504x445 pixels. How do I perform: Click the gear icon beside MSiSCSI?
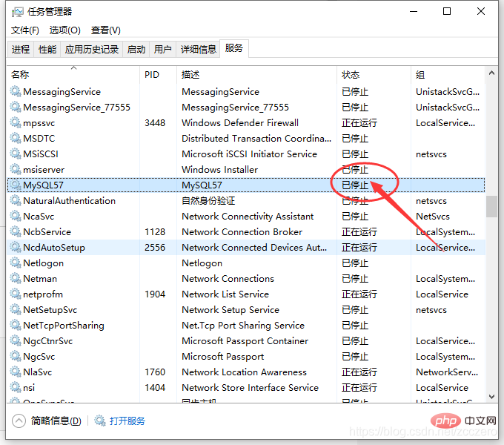click(x=15, y=154)
